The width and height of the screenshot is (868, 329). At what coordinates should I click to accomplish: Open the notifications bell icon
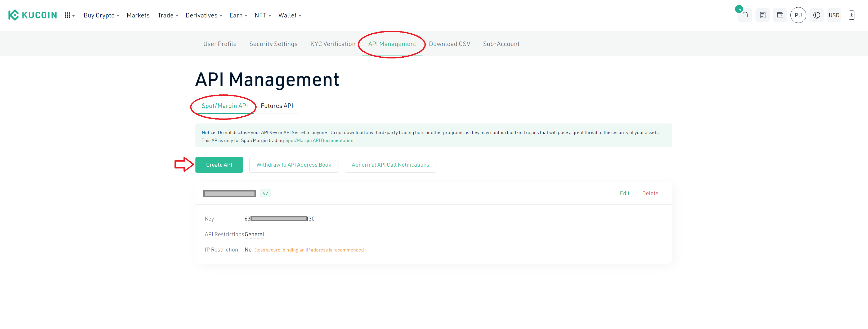[745, 15]
